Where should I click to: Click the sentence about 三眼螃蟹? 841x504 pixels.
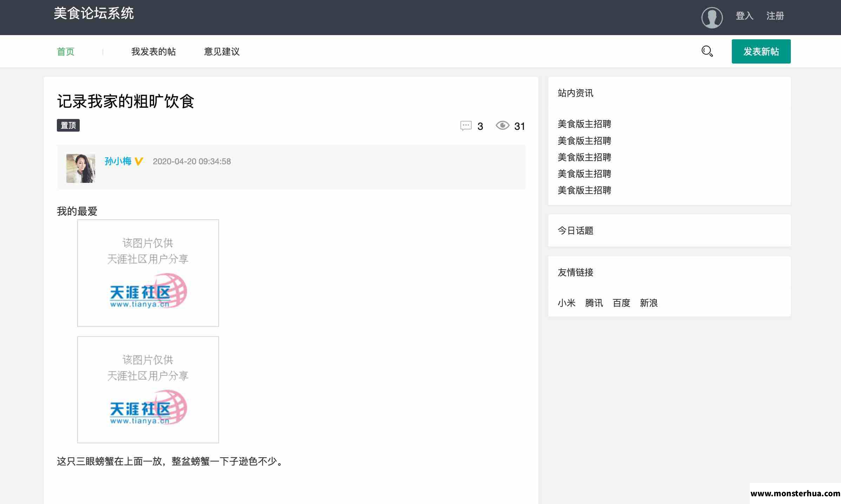[171, 461]
